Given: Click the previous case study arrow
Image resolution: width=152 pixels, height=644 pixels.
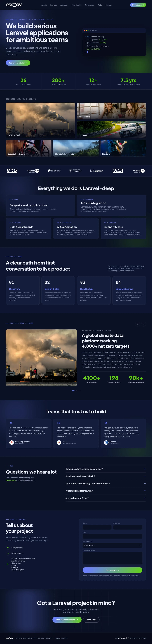Looking at the screenshot, I should (137, 324).
